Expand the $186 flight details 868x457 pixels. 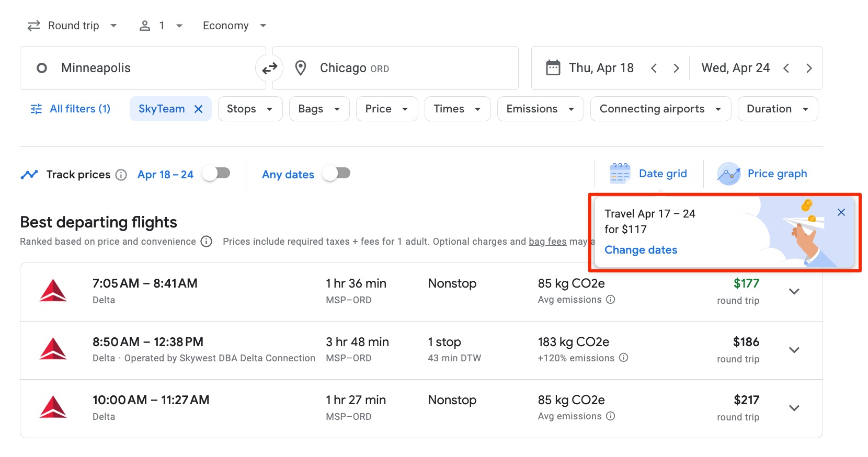(x=794, y=350)
